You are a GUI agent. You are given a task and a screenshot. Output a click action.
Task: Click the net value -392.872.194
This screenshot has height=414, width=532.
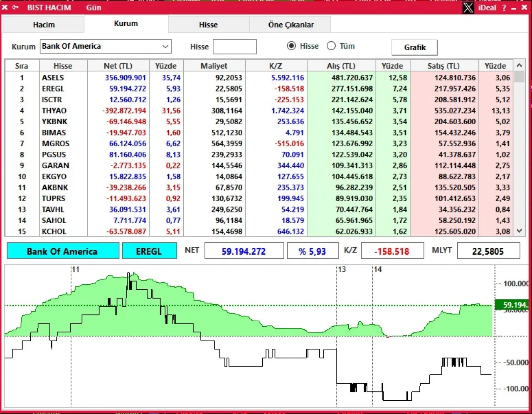(x=124, y=111)
